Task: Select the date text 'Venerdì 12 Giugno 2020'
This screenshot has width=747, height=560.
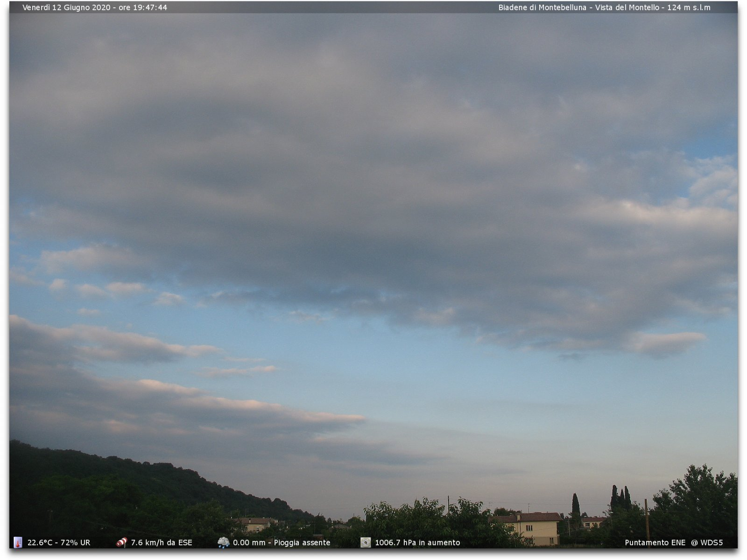Action: click(x=66, y=7)
